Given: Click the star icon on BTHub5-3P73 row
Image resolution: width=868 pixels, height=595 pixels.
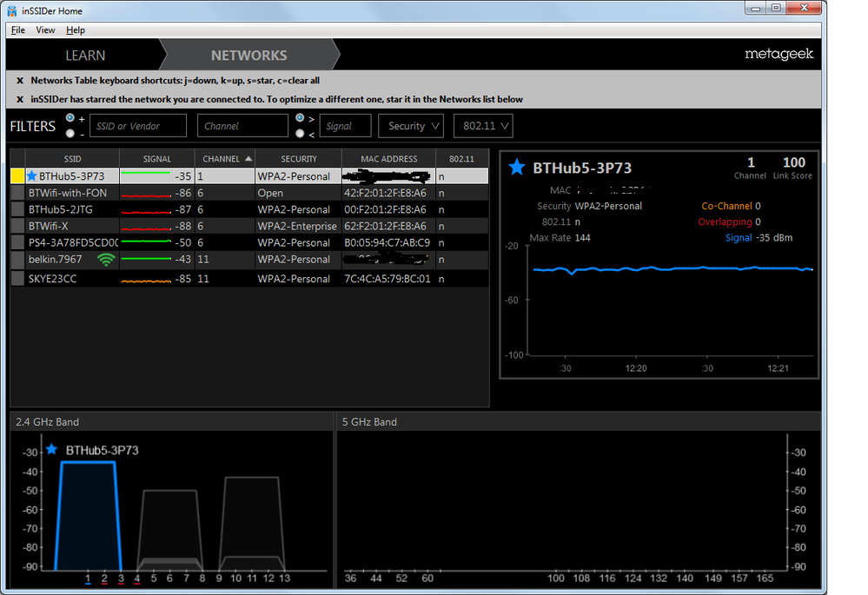Looking at the screenshot, I should point(32,176).
